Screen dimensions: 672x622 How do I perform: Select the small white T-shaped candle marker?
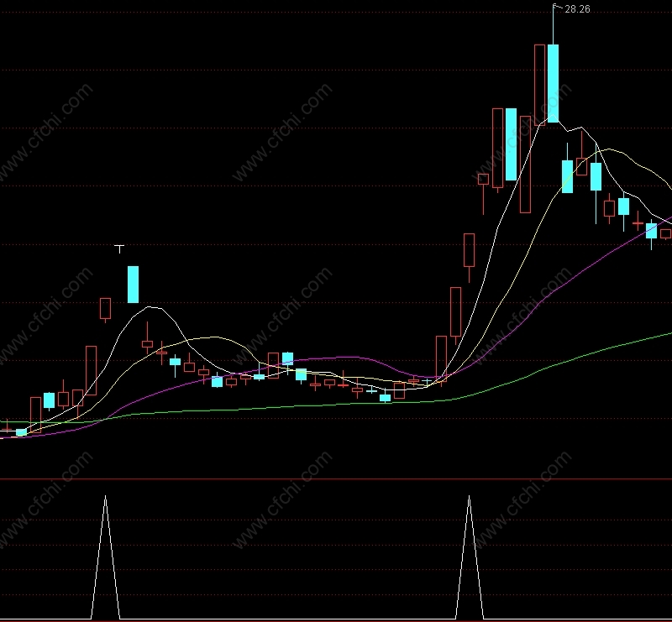[119, 248]
